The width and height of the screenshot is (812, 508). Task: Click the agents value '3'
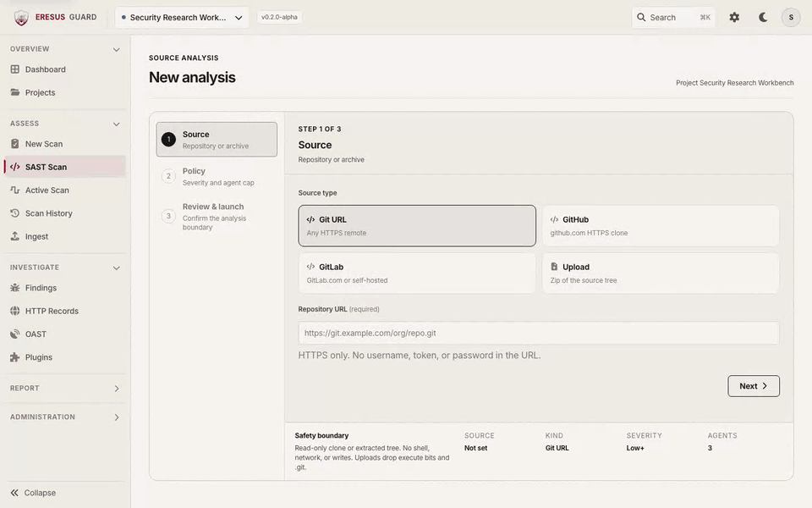click(710, 448)
